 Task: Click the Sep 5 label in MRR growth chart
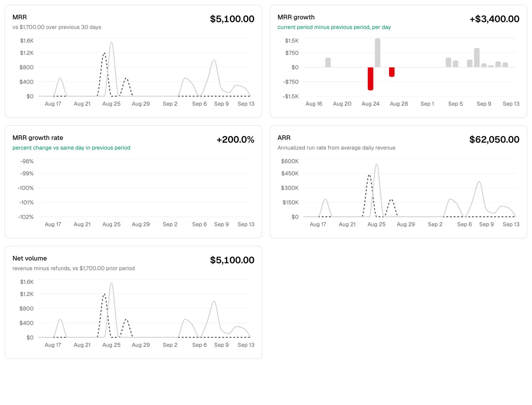(x=456, y=104)
